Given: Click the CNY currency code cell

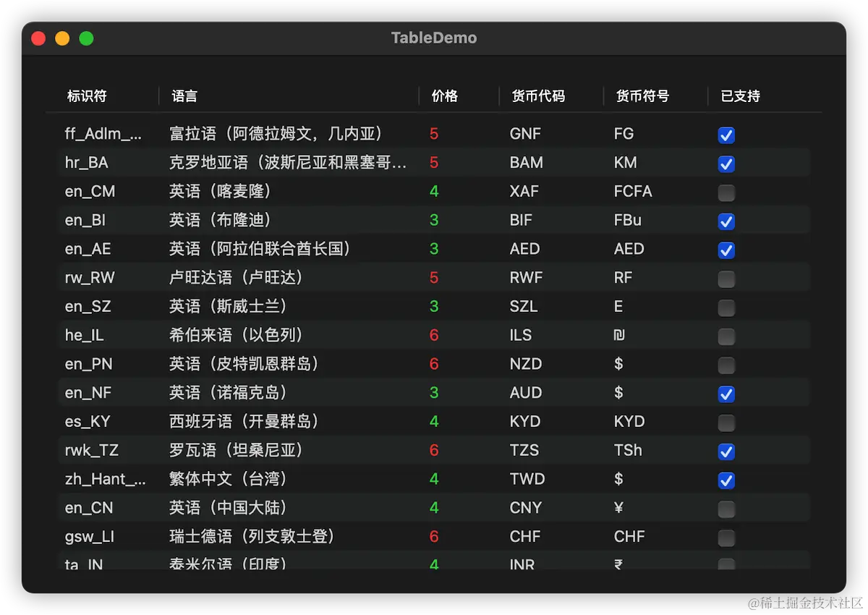Looking at the screenshot, I should 526,508.
